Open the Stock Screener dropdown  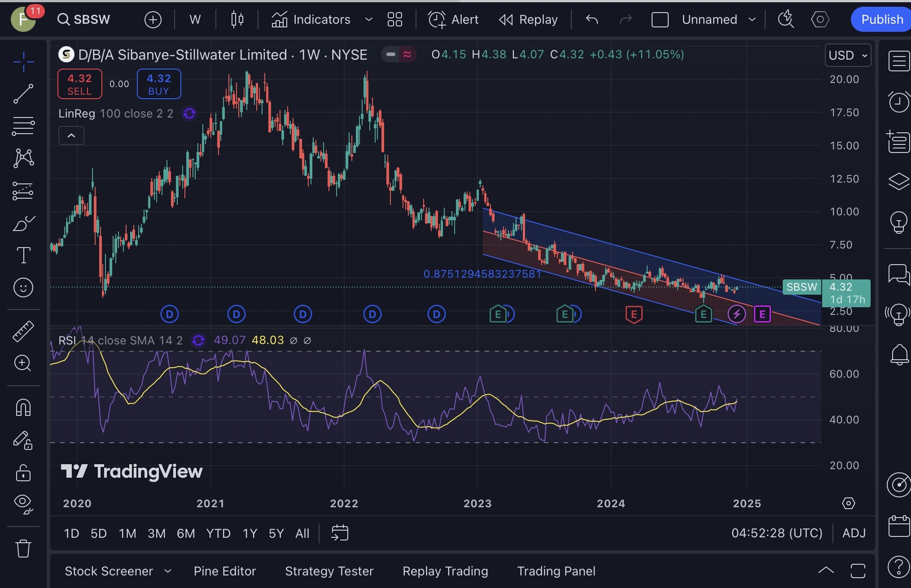point(118,571)
